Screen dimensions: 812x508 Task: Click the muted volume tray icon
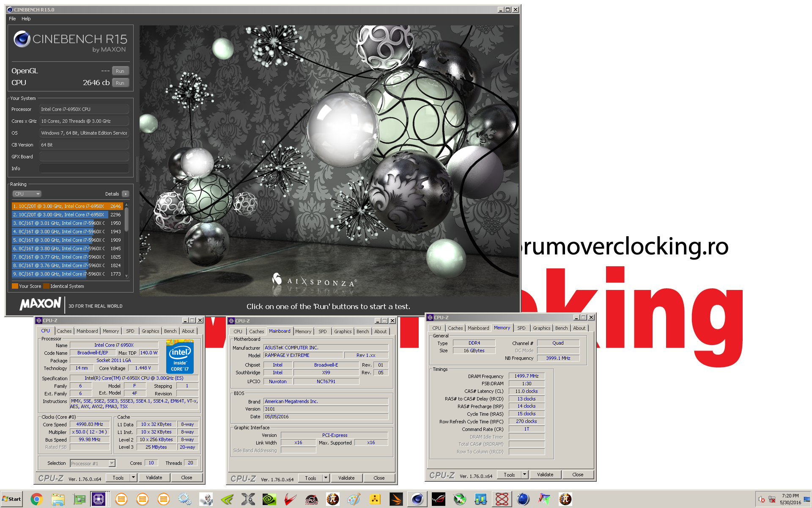pyautogui.click(x=761, y=499)
